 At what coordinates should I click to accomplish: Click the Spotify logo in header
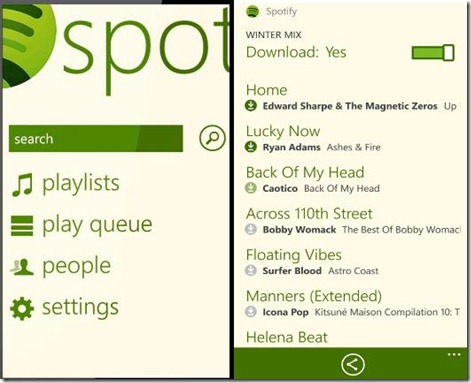[x=253, y=12]
